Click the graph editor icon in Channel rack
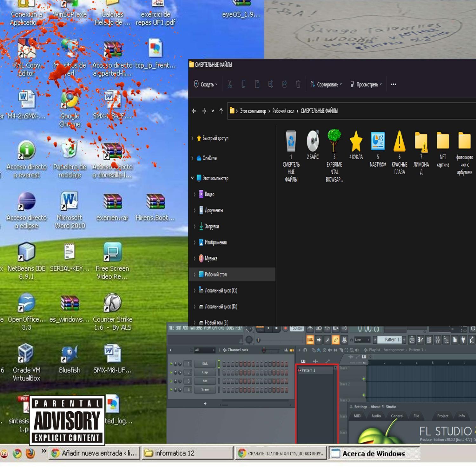This screenshot has width=476, height=476. point(286,350)
